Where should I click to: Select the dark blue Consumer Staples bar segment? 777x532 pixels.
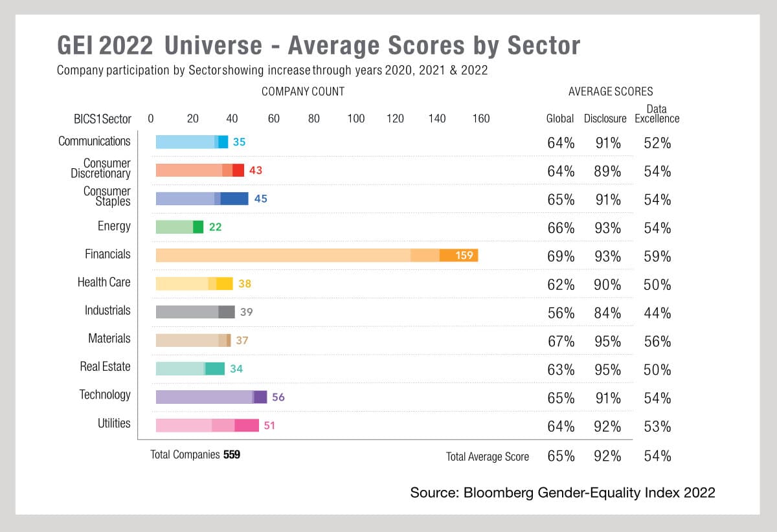pos(234,199)
